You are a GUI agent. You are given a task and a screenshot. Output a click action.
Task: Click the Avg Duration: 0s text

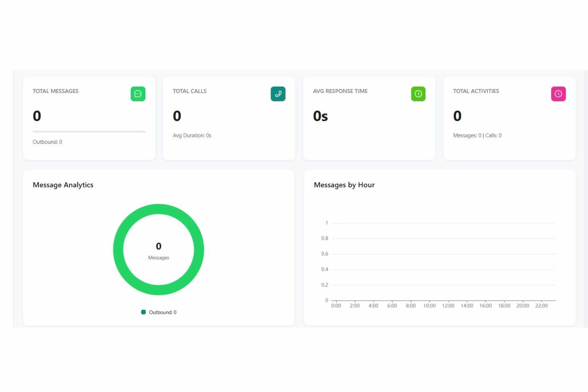tap(192, 135)
